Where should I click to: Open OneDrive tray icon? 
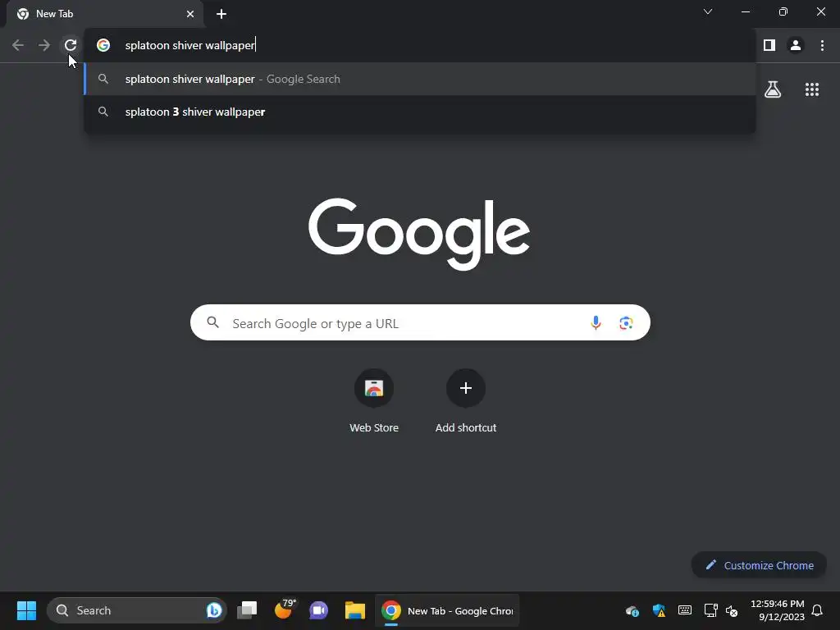[632, 610]
